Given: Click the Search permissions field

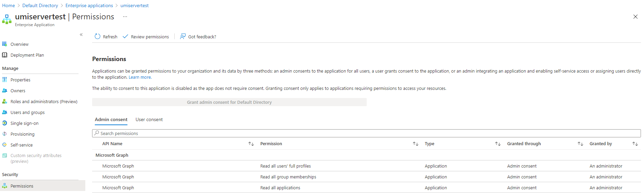Looking at the screenshot, I should pos(366,134).
